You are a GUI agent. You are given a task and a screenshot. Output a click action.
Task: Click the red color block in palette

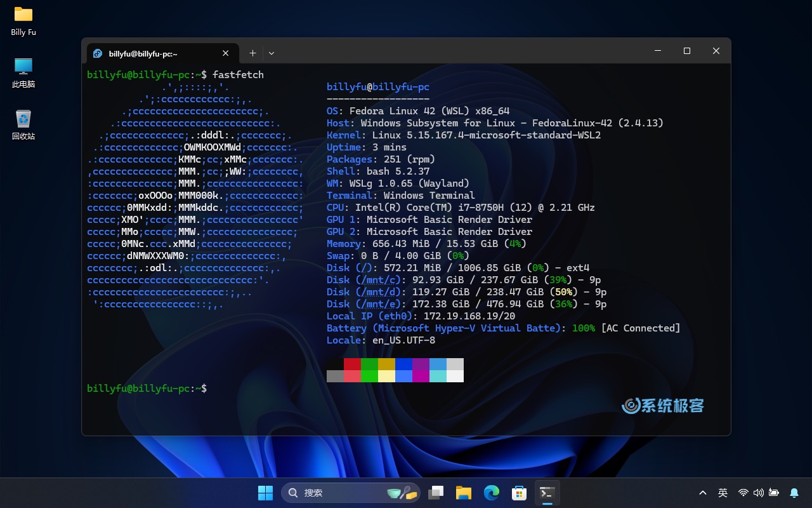tap(352, 364)
